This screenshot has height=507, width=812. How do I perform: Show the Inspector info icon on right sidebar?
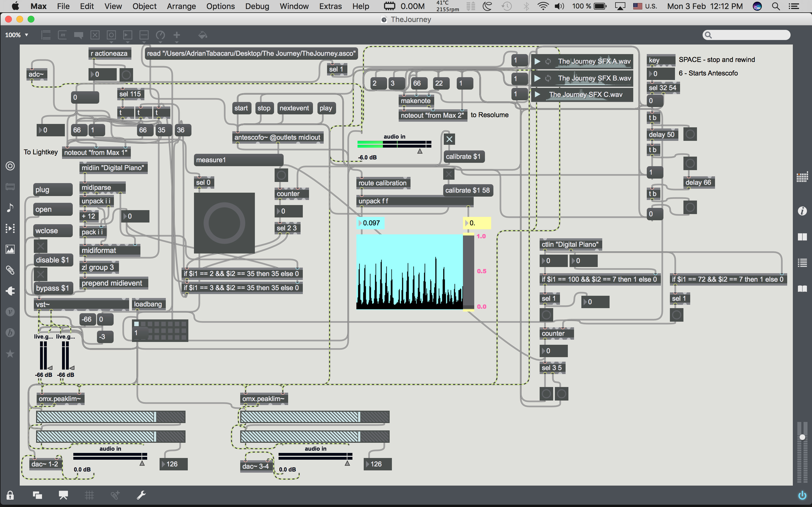click(802, 211)
